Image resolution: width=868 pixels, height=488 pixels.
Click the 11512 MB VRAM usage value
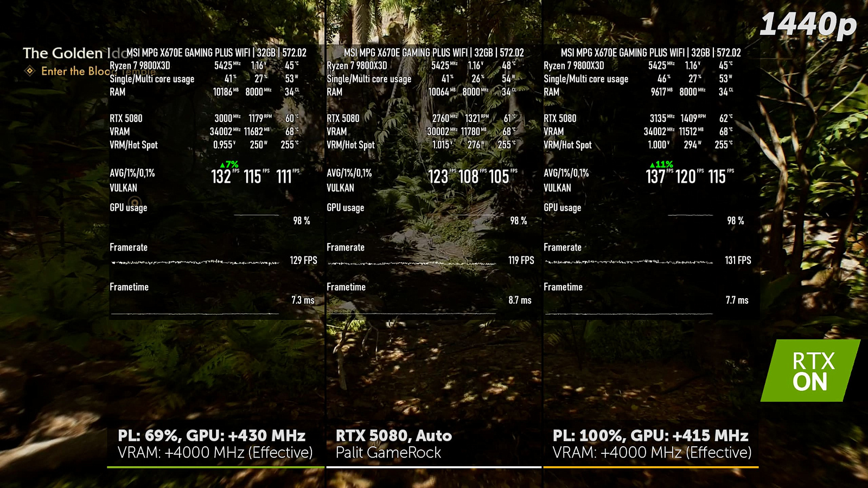coord(691,131)
